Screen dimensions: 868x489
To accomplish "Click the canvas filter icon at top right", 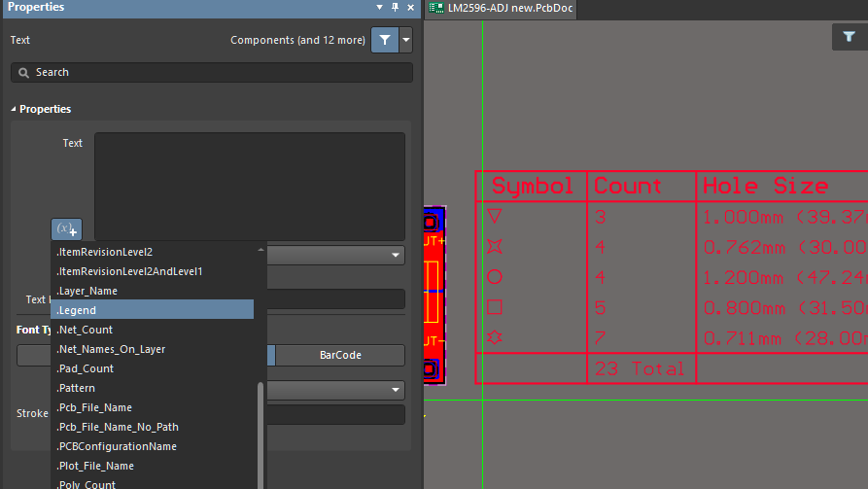I will (849, 37).
